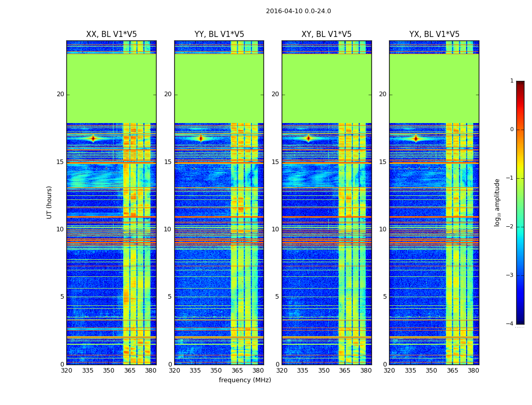Click the date title 2016-04-10 0.0-24.0
This screenshot has width=532, height=405.
(298, 11)
